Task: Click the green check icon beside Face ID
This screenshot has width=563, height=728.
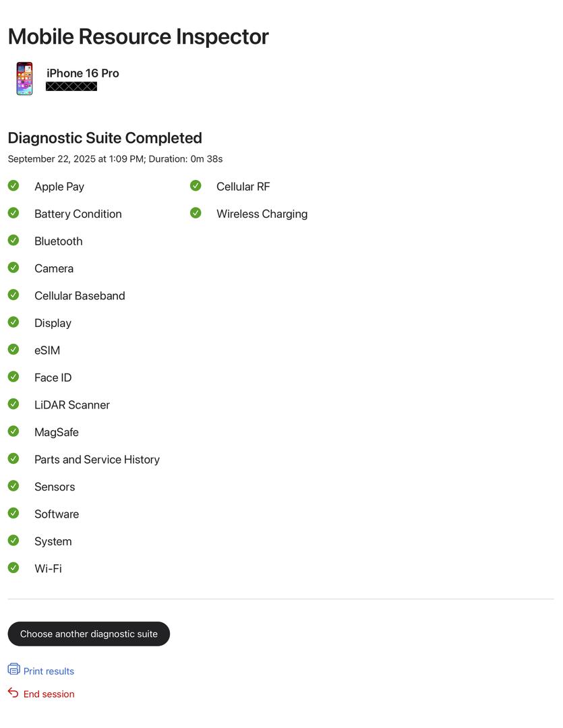Action: tap(13, 377)
